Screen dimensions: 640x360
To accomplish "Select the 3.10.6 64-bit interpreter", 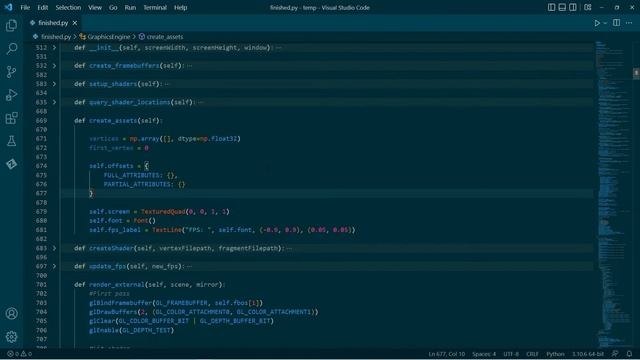I will (x=588, y=354).
